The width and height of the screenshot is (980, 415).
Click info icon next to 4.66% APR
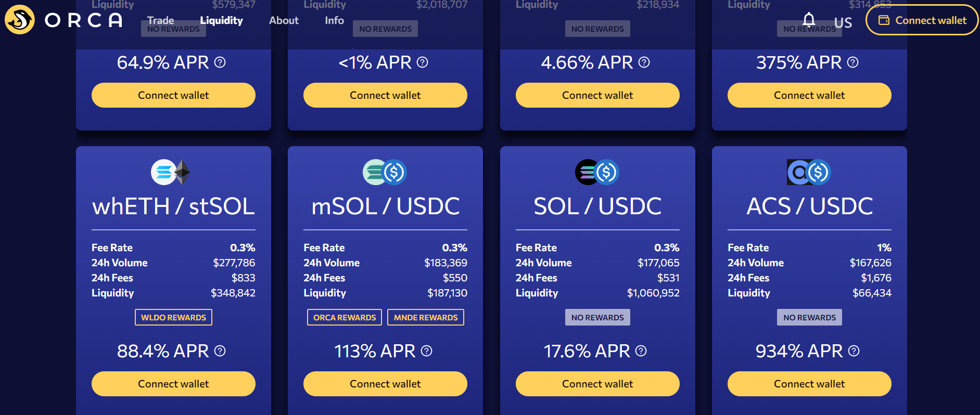pos(644,62)
